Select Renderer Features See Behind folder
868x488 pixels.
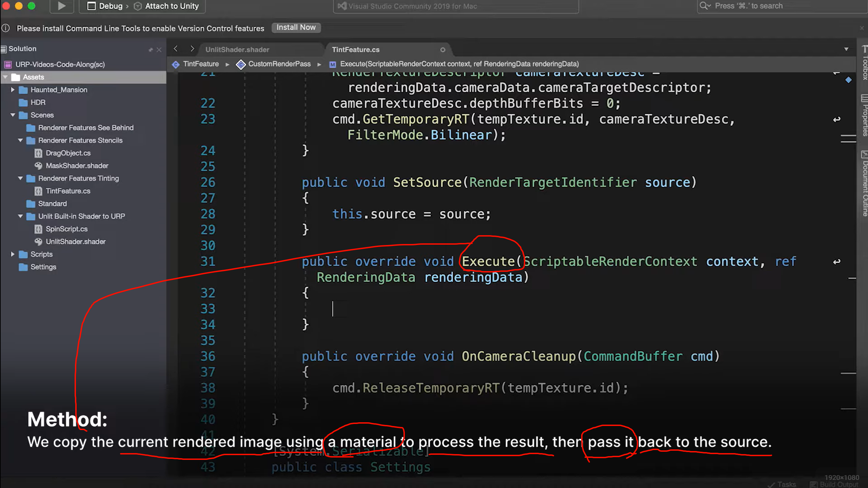86,128
